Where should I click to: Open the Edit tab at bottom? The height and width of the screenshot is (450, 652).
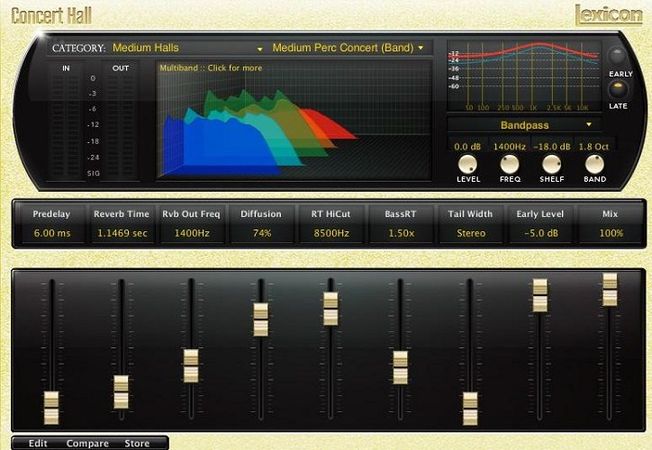(38, 443)
